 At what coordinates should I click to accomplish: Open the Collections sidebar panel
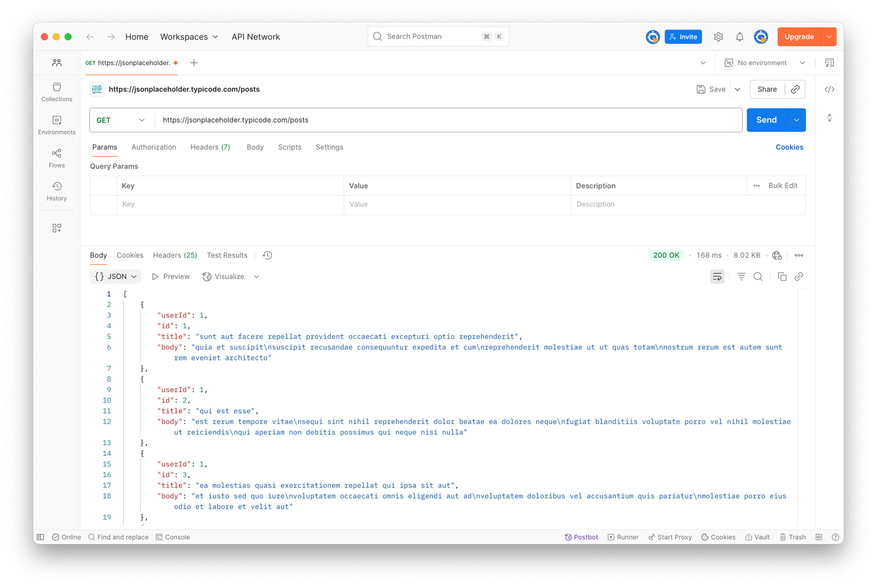57,92
